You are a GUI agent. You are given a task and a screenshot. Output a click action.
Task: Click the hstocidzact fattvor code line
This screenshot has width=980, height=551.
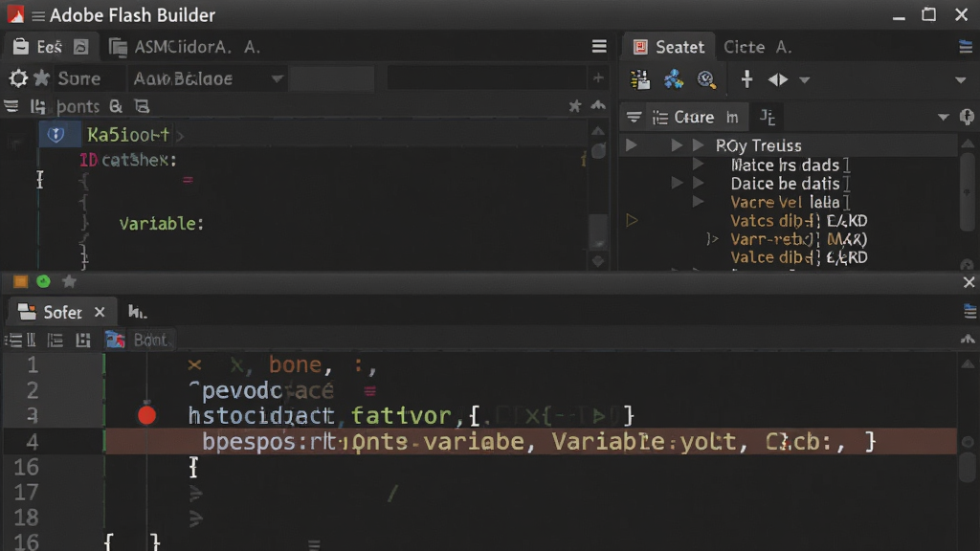point(412,415)
